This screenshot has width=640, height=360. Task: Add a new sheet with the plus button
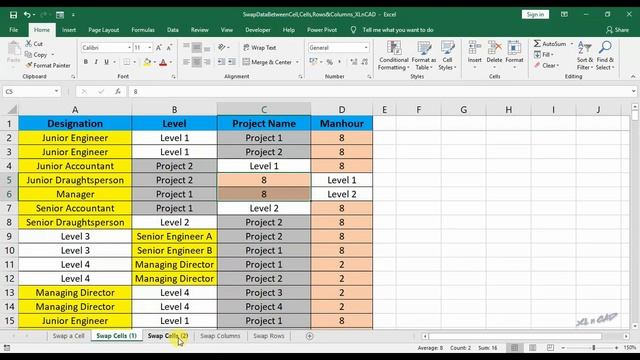coord(309,336)
